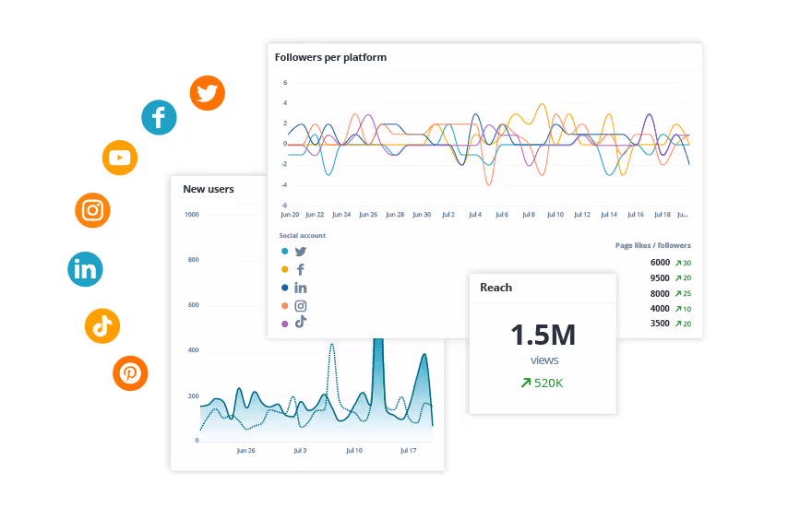Click the Jul 10 label in Followers chart

click(x=555, y=214)
